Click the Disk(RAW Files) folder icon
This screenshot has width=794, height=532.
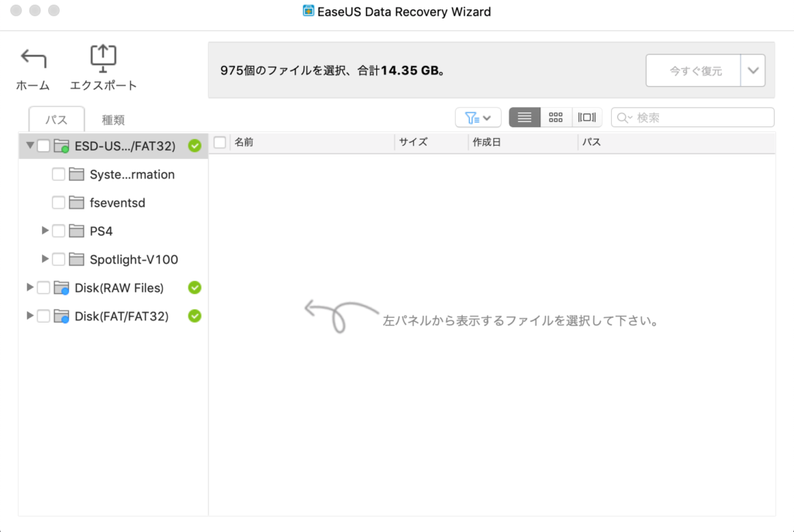click(x=62, y=288)
